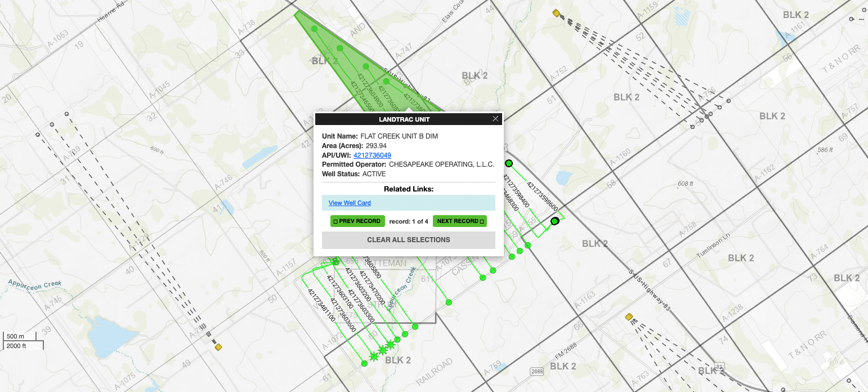Screen dimensions: 868x392
Task: Select the well status ACTIVE
Action: (x=374, y=174)
